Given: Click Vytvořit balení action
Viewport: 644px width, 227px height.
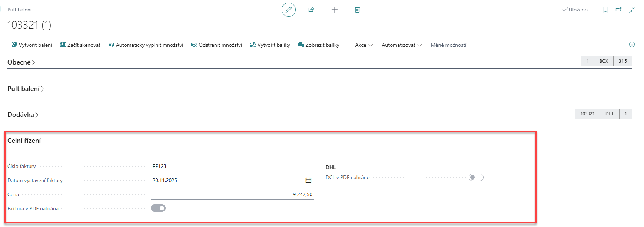Looking at the screenshot, I should [x=32, y=45].
